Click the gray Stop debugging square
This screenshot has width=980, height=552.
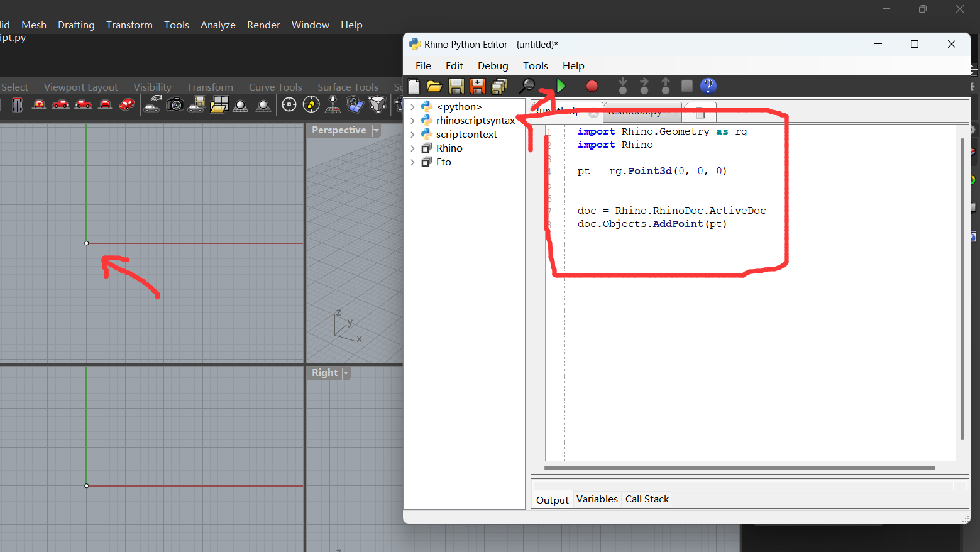coord(687,86)
